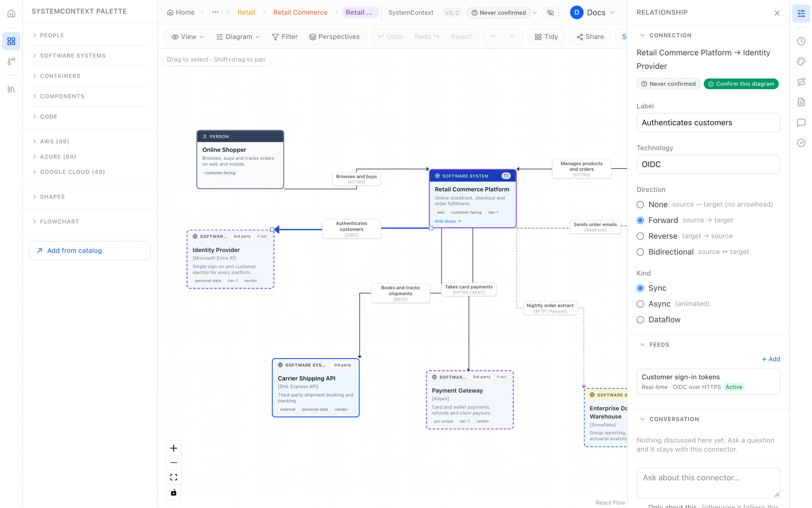Click the Share button

[590, 37]
